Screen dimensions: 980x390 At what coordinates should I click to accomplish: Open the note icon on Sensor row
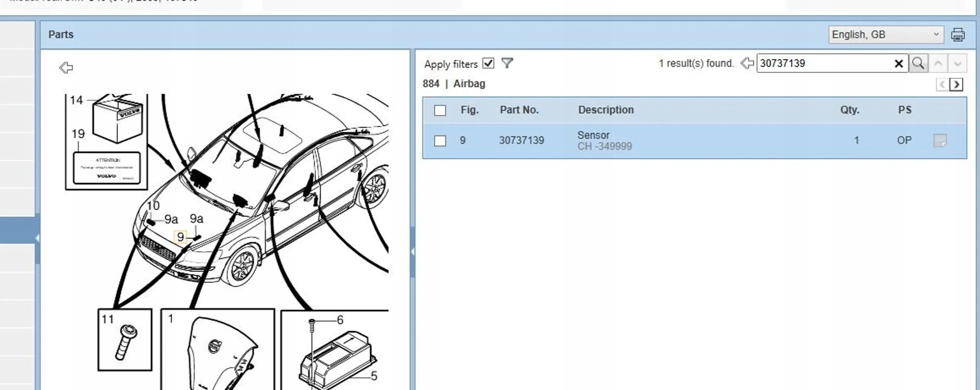tap(940, 140)
